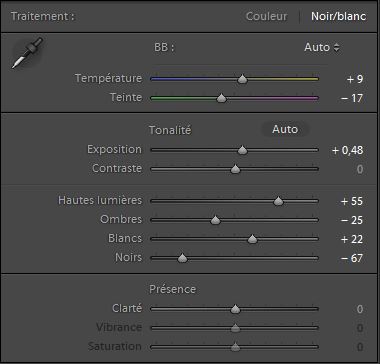Select the Noirs value −67
Viewport: 380px width, 364px height.
coord(352,258)
